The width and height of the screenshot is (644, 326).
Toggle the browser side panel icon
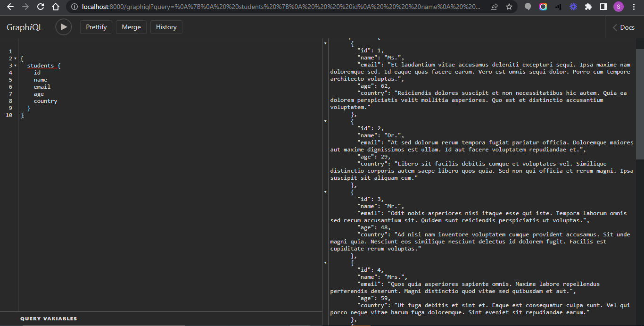603,7
